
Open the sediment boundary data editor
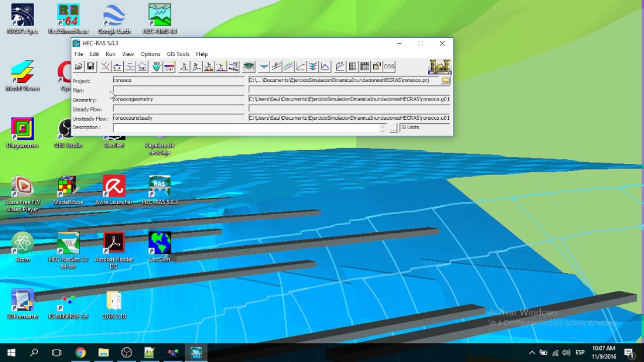(156, 66)
